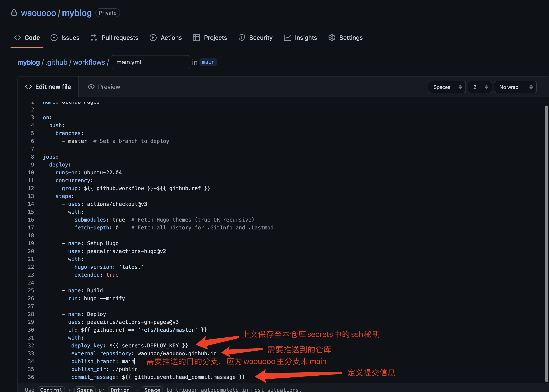Viewport: 549px width, 392px height.
Task: Click the .github breadcrumb link
Action: (x=56, y=62)
